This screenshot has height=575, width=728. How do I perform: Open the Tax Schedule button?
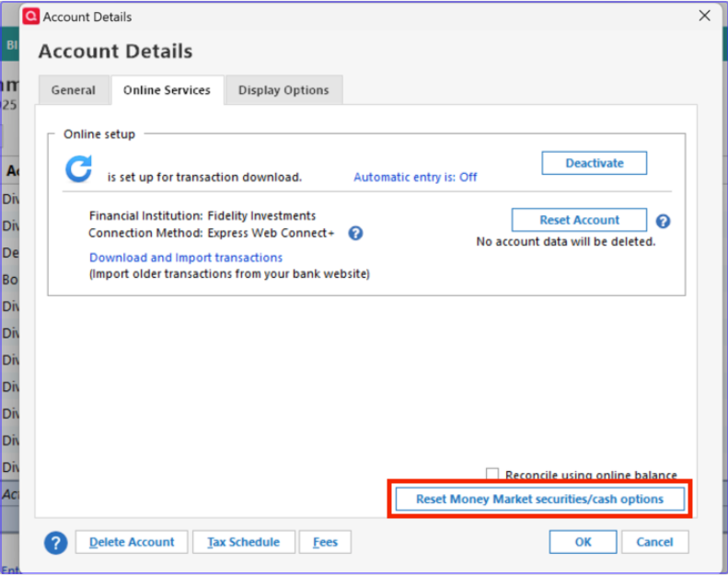243,542
